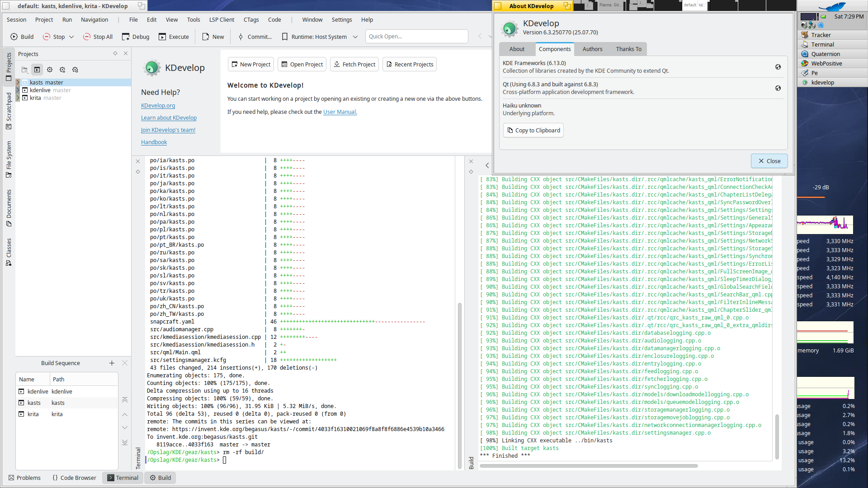Click the Debug toolbar button
This screenshot has width=868, height=488.
136,37
